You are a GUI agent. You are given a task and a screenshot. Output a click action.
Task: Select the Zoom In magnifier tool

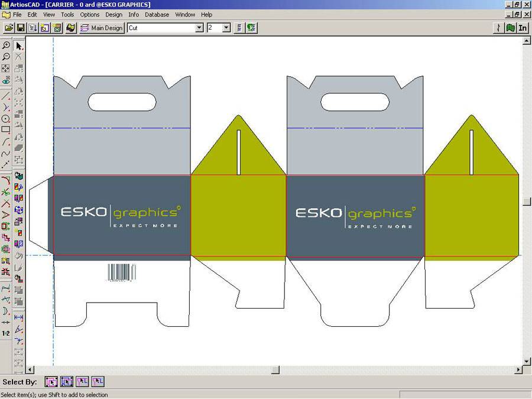tap(6, 46)
